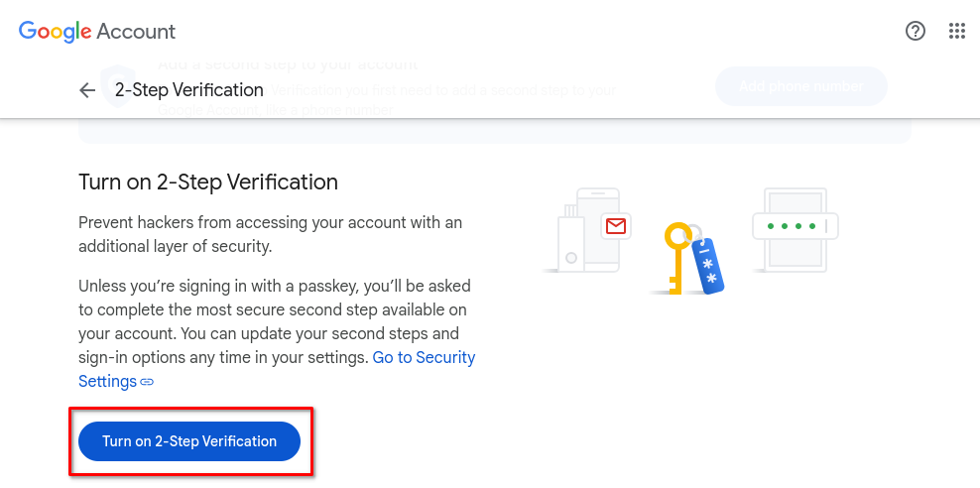Screen dimensions: 980x488
Task: Go back using the left arrow
Action: 87,90
